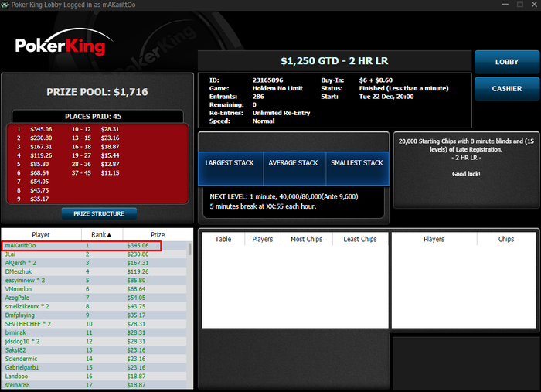The image size is (541, 392).
Task: Click the Buy-In value $6 + $0.60
Action: pyautogui.click(x=376, y=80)
